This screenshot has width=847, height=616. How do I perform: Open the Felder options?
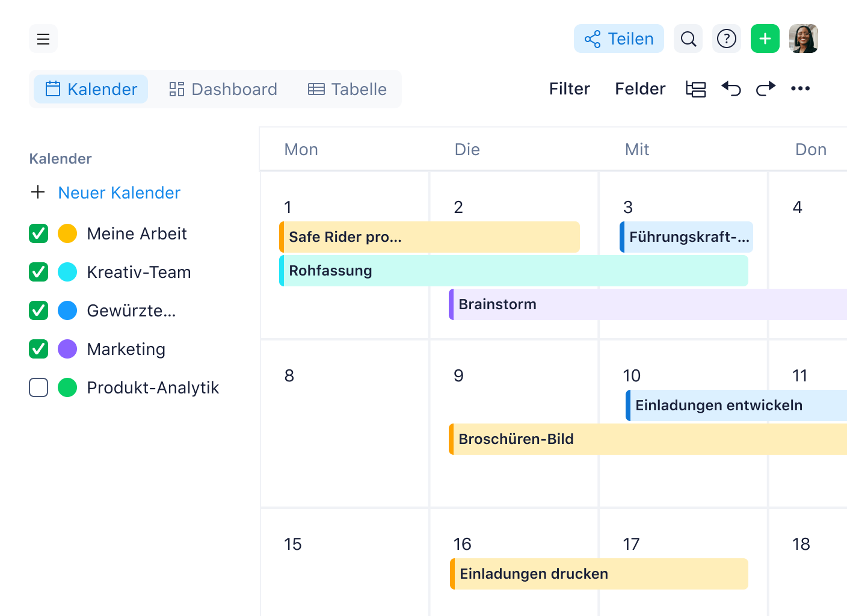click(640, 89)
